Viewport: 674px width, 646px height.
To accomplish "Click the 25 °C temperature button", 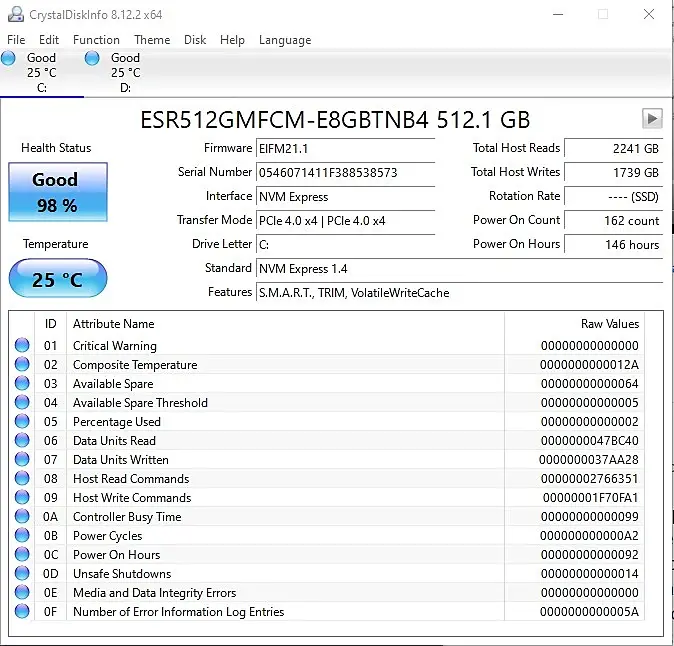I will pos(56,279).
